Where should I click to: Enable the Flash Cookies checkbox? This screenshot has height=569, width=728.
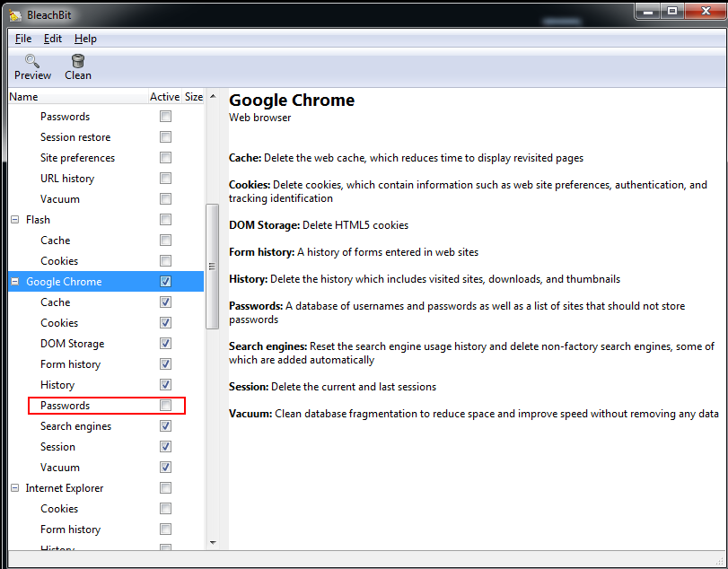(165, 261)
